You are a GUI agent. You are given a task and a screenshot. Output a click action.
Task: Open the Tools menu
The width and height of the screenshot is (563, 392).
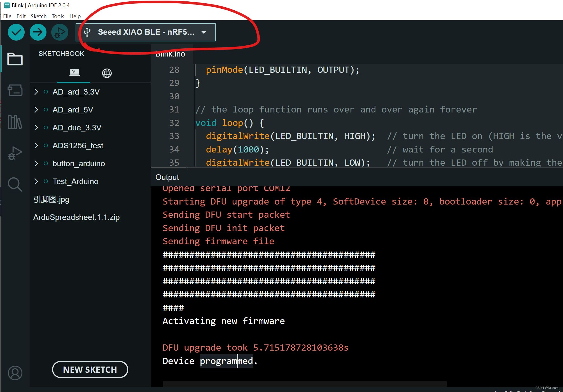pyautogui.click(x=58, y=16)
